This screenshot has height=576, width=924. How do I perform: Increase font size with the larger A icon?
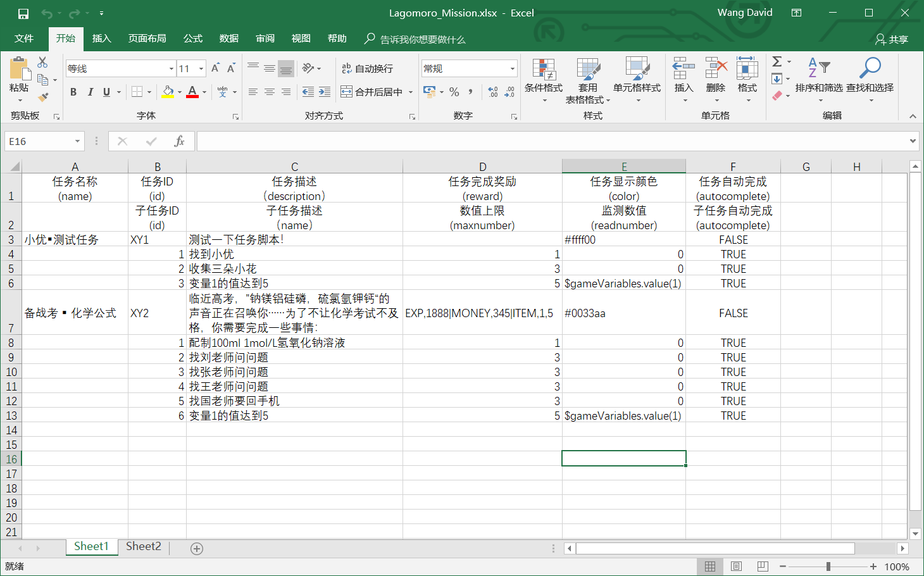[x=215, y=68]
